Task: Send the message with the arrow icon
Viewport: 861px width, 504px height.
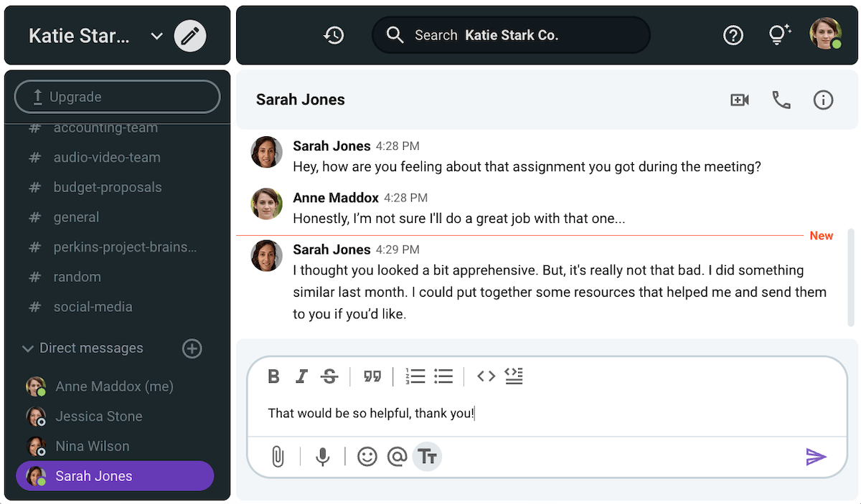Action: [x=817, y=457]
